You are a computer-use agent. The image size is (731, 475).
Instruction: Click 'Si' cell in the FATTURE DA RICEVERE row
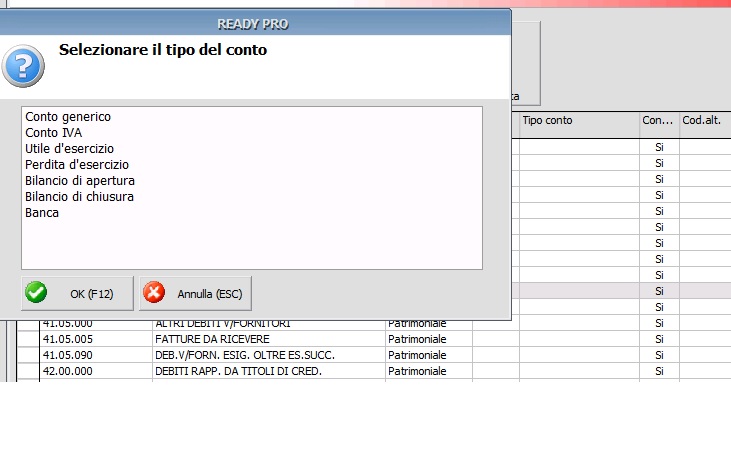tap(659, 339)
